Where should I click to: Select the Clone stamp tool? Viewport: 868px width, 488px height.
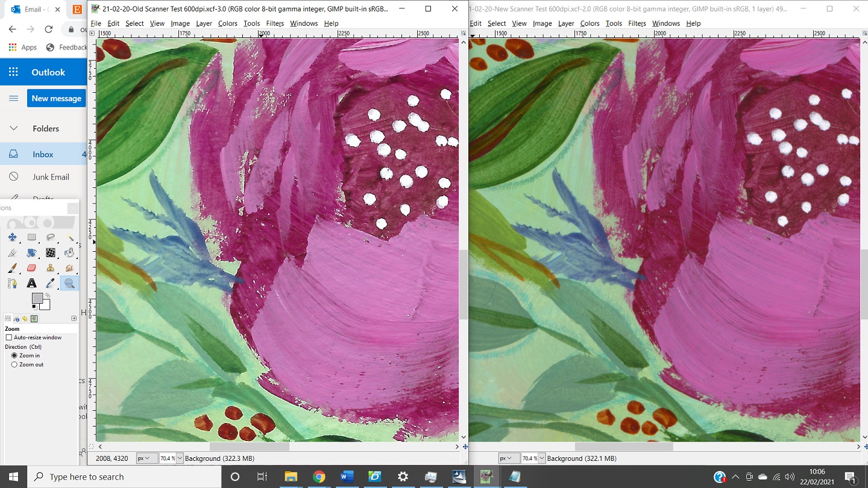pos(51,267)
